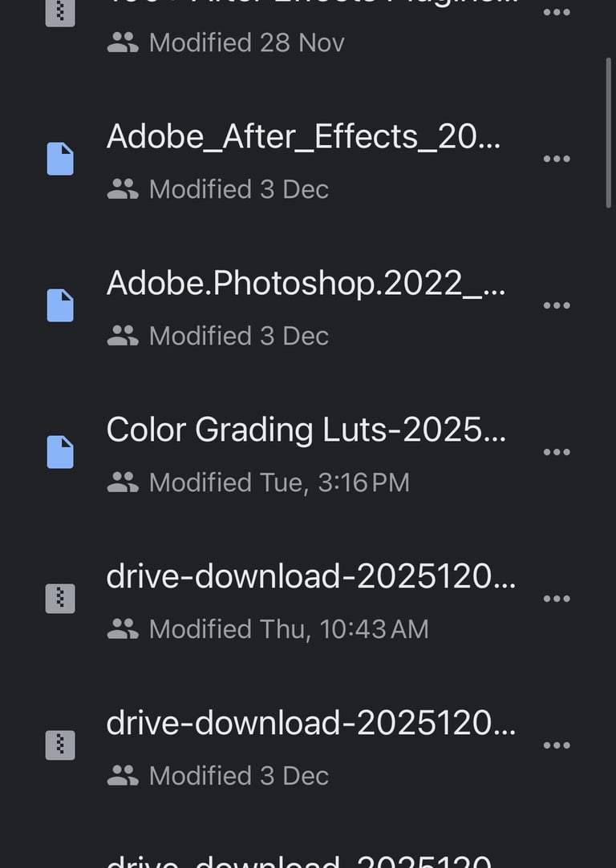Open drive-download archive modified Thu 10:43 AM

pos(310,577)
